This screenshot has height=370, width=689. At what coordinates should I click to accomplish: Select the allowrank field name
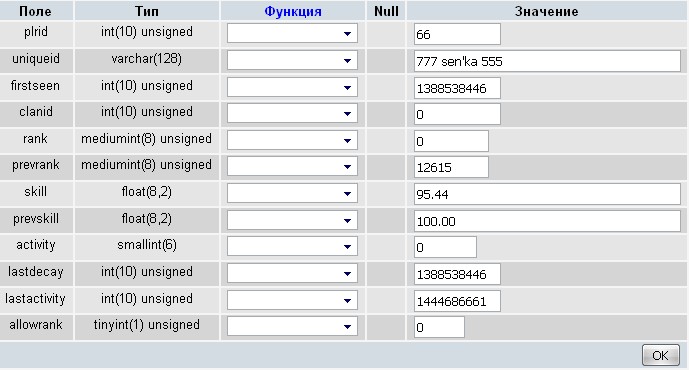36,325
